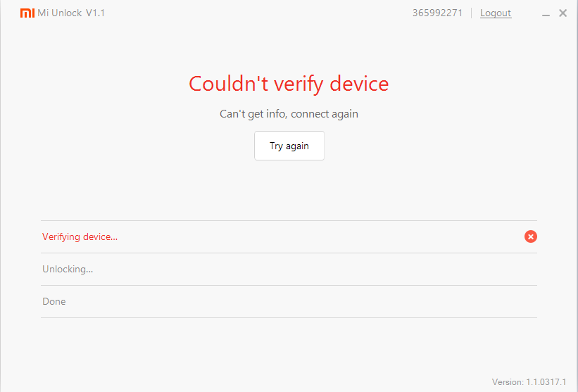
Task: Close the Mi Unlock window
Action: pos(563,13)
